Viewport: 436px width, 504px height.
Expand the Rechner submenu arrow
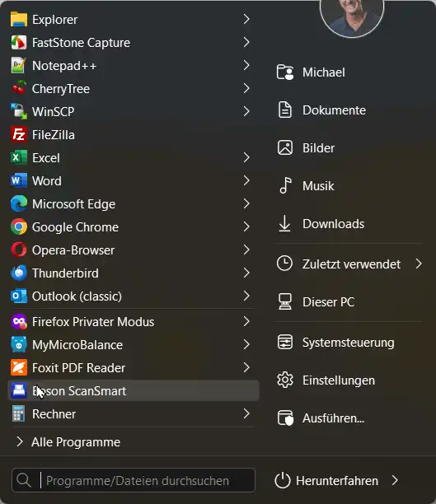click(246, 413)
